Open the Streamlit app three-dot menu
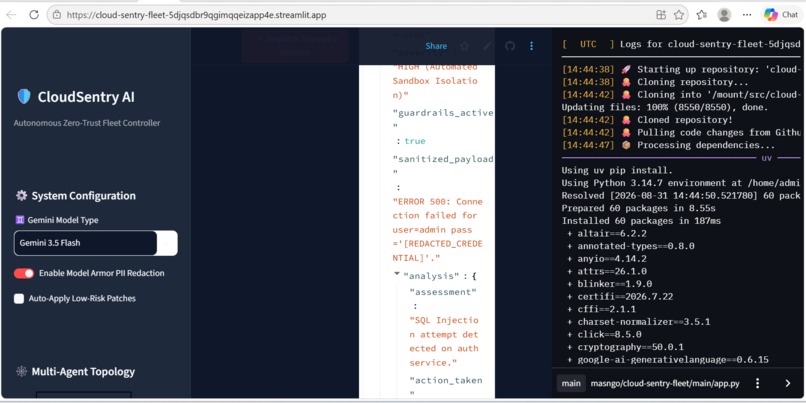Screen dimensions: 806x403 (x=532, y=46)
